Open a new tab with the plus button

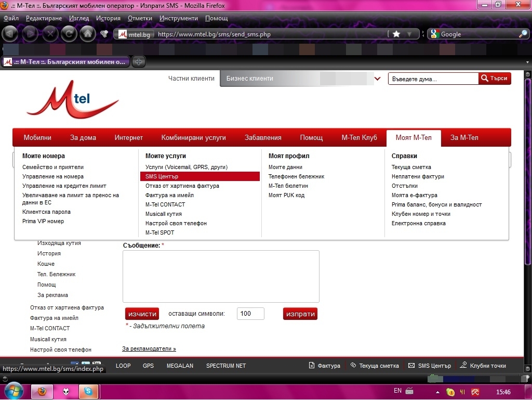coord(138,62)
